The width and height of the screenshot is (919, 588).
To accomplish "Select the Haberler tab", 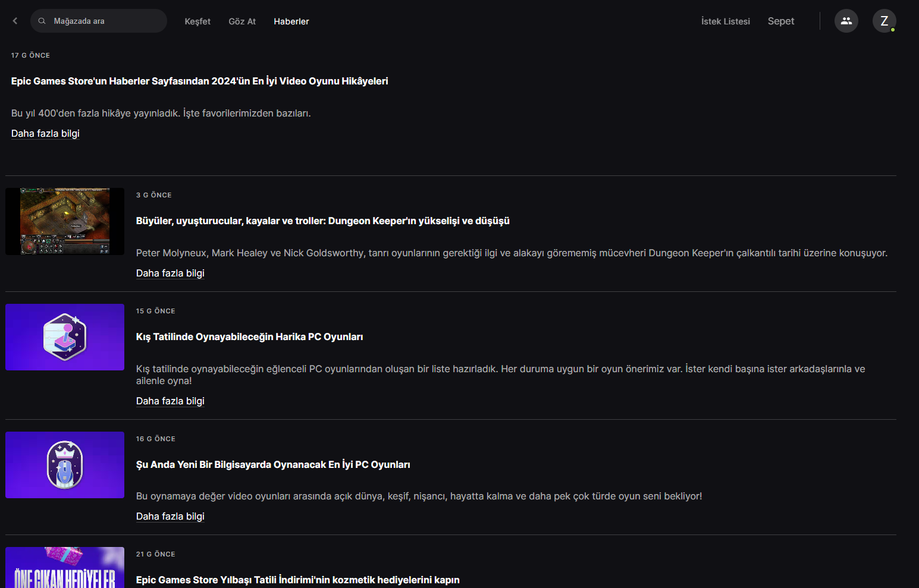I will [291, 21].
